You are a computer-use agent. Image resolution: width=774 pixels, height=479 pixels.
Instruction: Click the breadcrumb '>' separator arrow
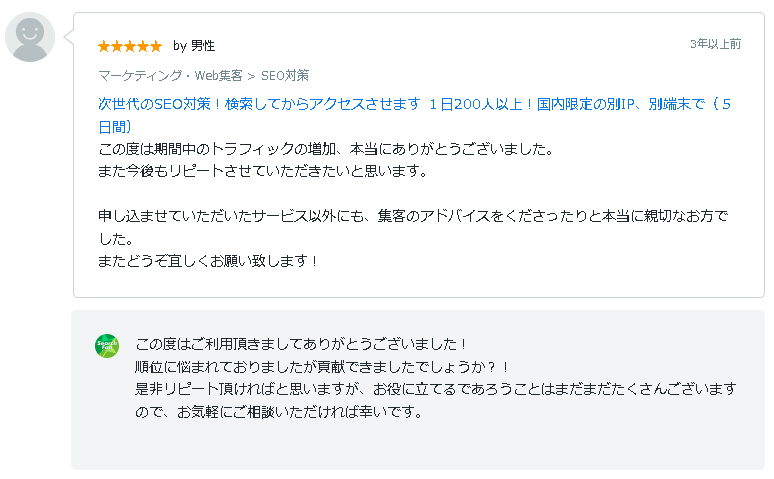point(251,76)
